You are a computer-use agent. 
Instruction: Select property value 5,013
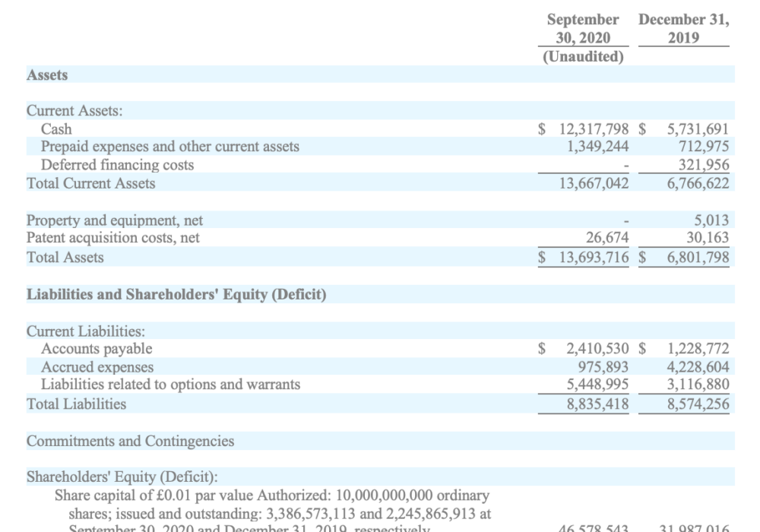(711, 220)
